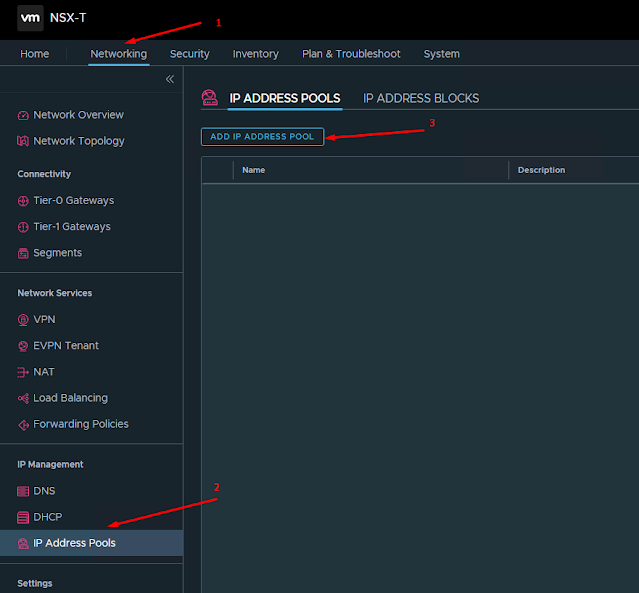Switch to the Security tab
This screenshot has height=593, width=639.
[189, 54]
